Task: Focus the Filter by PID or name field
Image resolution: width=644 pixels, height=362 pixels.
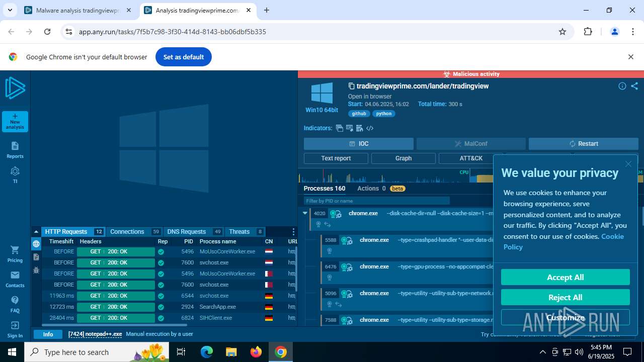Action: [x=376, y=201]
